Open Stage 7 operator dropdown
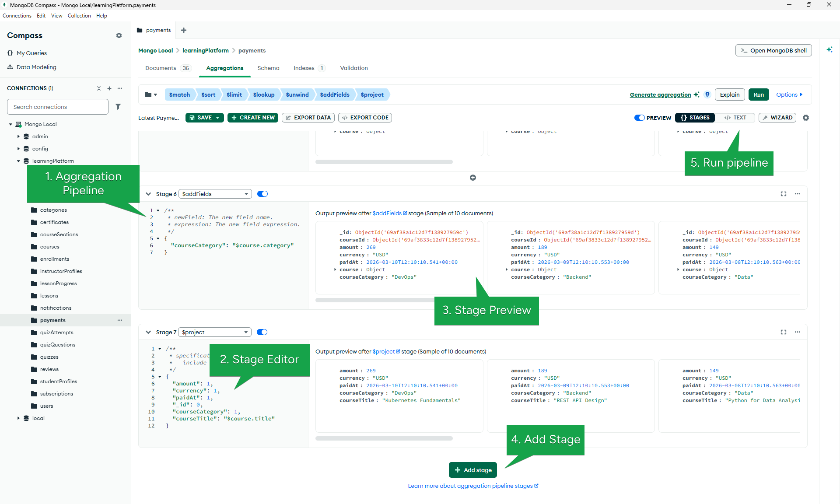 pyautogui.click(x=215, y=332)
